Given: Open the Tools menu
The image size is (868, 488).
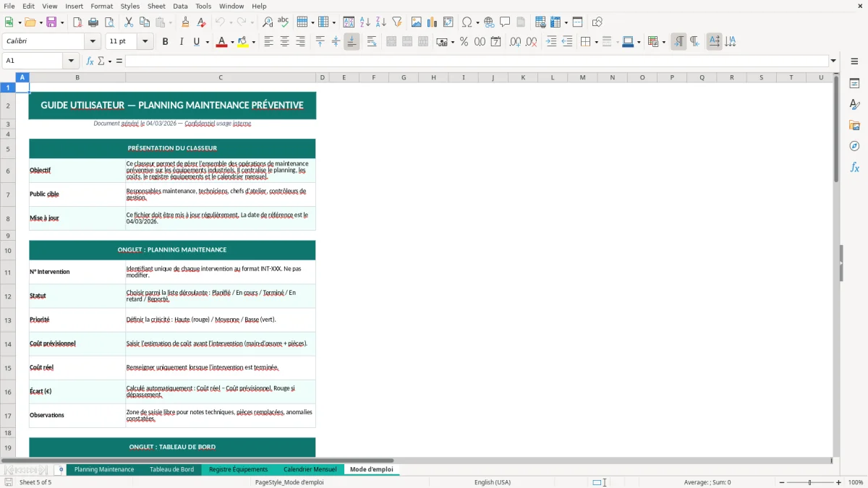Looking at the screenshot, I should (203, 6).
